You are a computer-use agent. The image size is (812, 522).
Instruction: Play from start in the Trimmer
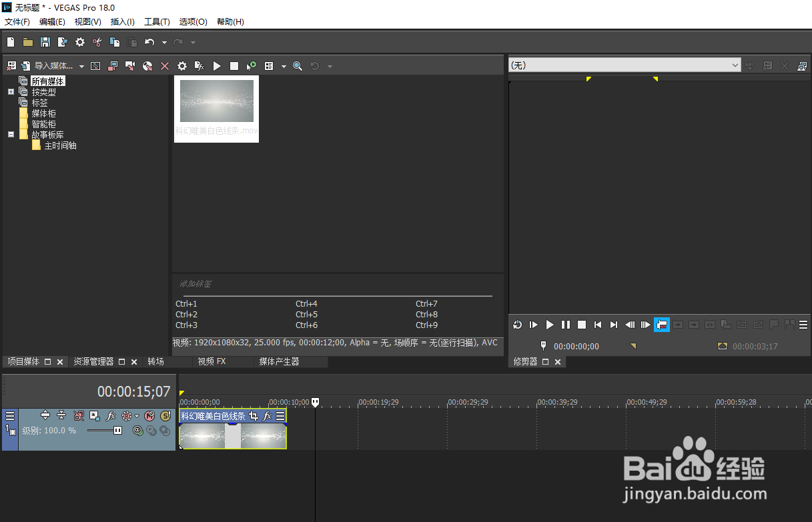pyautogui.click(x=534, y=325)
